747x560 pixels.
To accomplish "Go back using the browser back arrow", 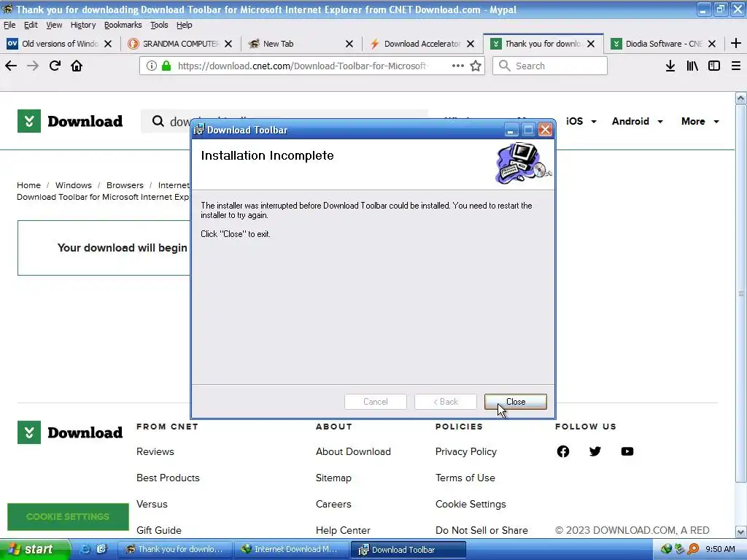I will 11,66.
